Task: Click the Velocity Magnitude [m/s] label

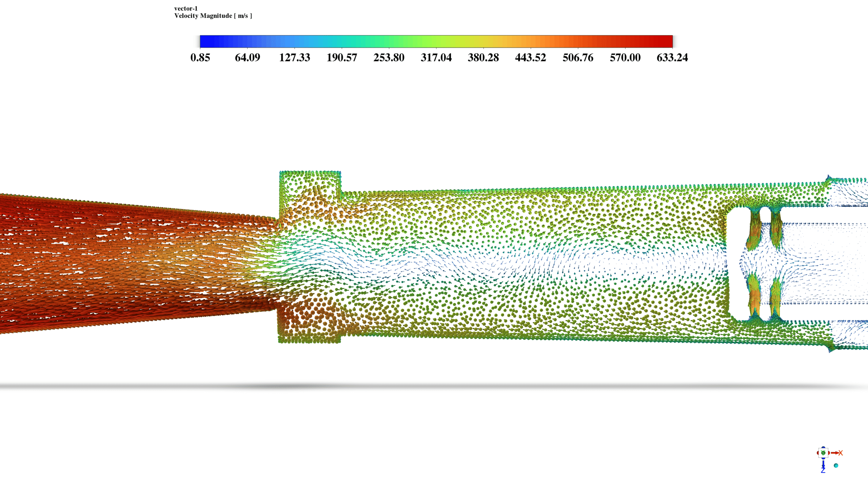Action: pyautogui.click(x=213, y=16)
